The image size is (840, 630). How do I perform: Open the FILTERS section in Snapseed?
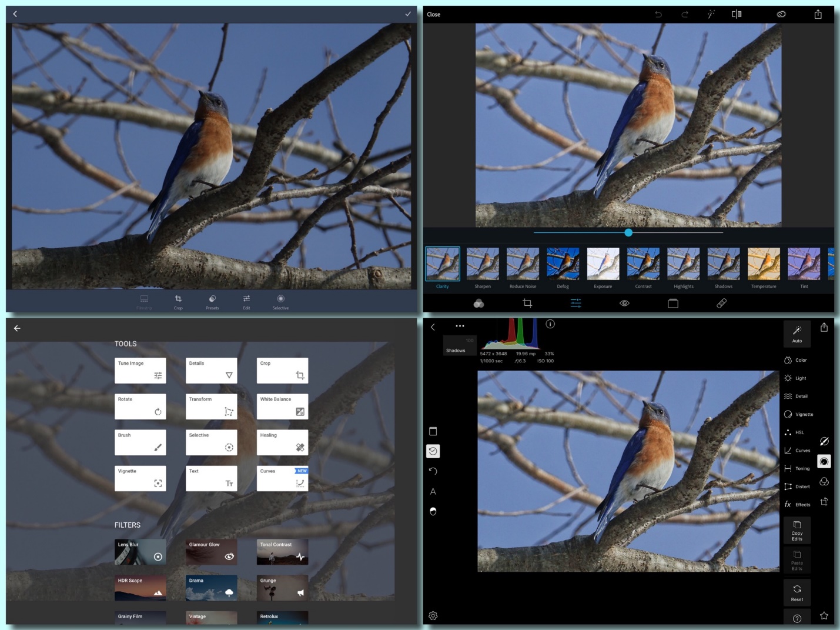pos(128,525)
